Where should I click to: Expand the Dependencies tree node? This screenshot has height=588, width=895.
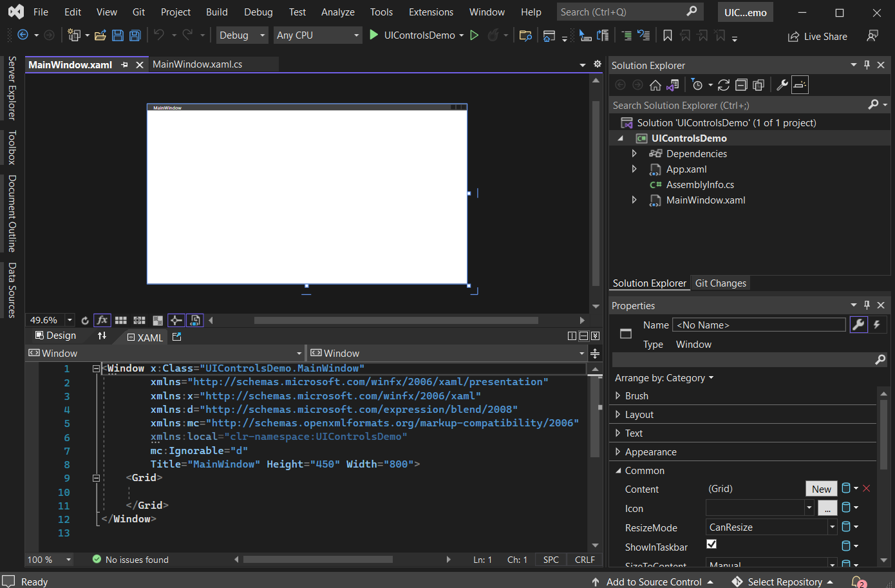click(x=634, y=154)
